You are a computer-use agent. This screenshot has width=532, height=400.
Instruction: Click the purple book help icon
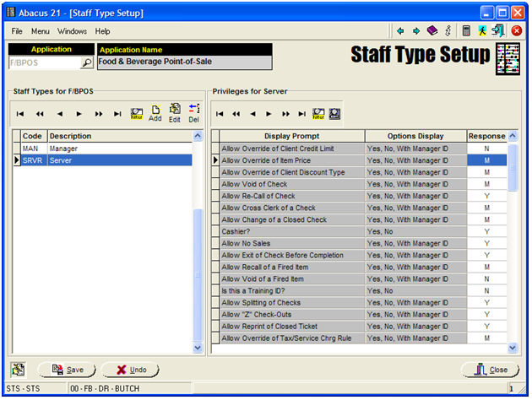[432, 31]
